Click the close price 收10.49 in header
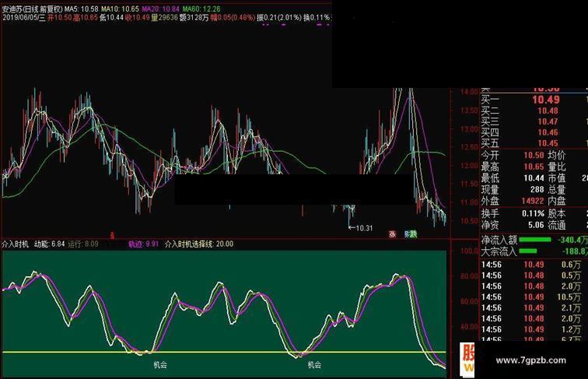588x379 pixels. pos(138,18)
